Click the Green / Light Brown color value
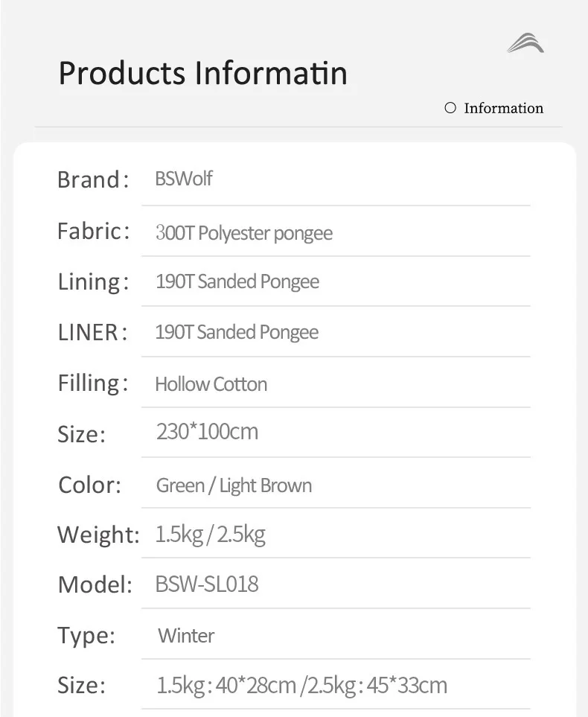 point(234,485)
